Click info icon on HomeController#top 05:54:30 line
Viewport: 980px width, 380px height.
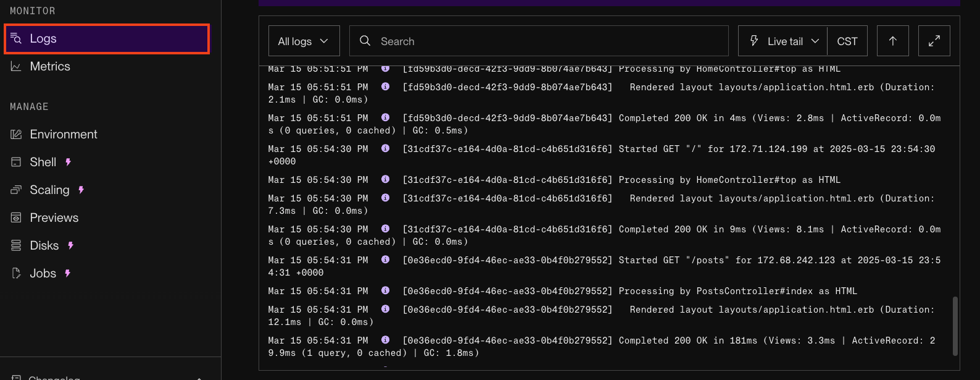coord(385,179)
